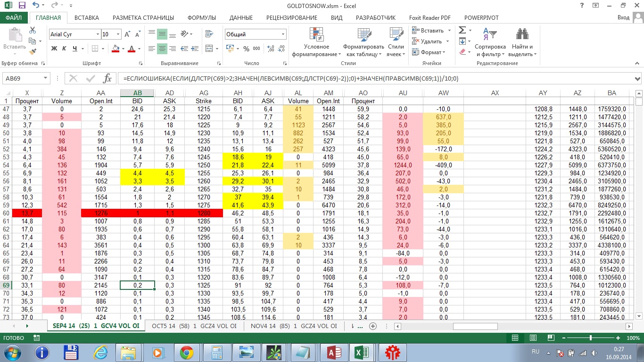Click the Cut scissors icon

(33, 30)
